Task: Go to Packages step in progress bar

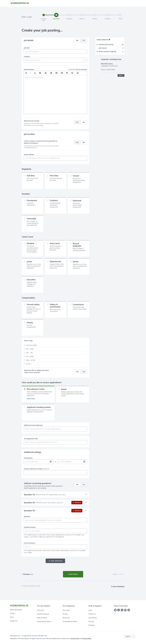Action: (x=69, y=15)
